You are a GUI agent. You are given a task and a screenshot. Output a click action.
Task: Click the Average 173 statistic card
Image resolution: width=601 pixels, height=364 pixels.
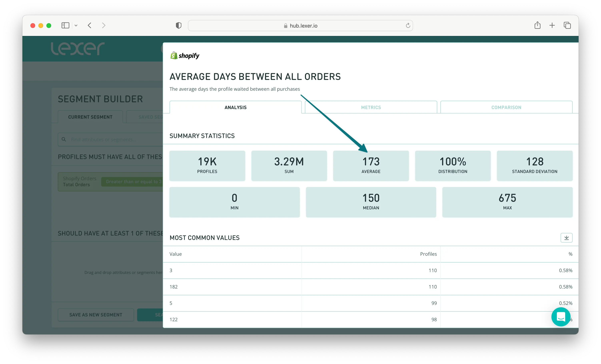(x=371, y=166)
